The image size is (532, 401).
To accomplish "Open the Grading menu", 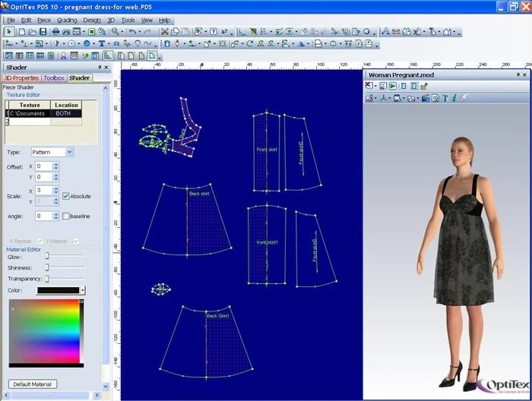I will (x=67, y=21).
